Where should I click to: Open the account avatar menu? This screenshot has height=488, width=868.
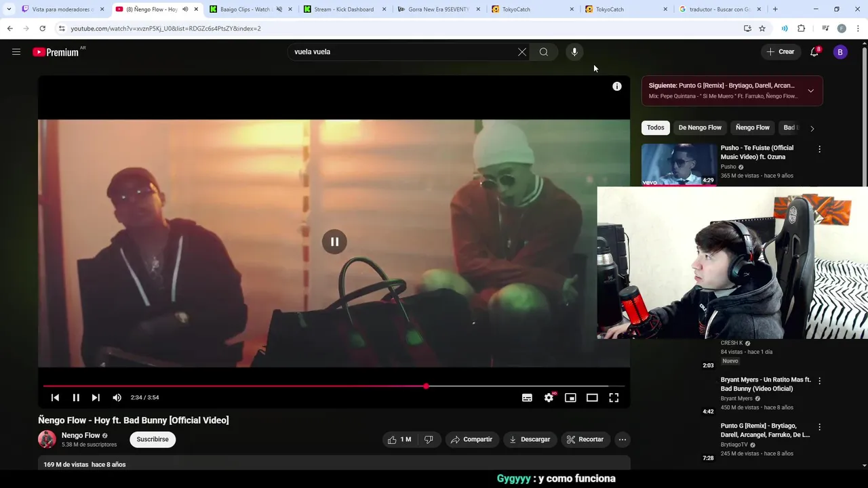click(x=840, y=52)
